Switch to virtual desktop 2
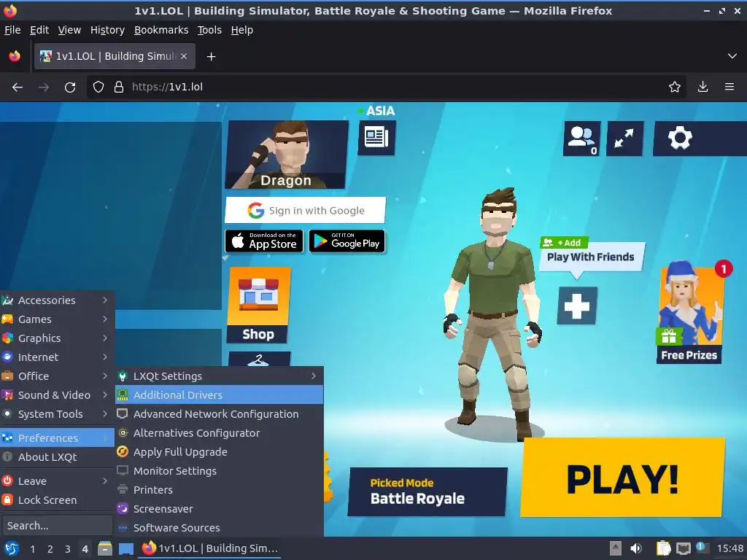Viewport: 747px width, 560px height. pyautogui.click(x=50, y=549)
